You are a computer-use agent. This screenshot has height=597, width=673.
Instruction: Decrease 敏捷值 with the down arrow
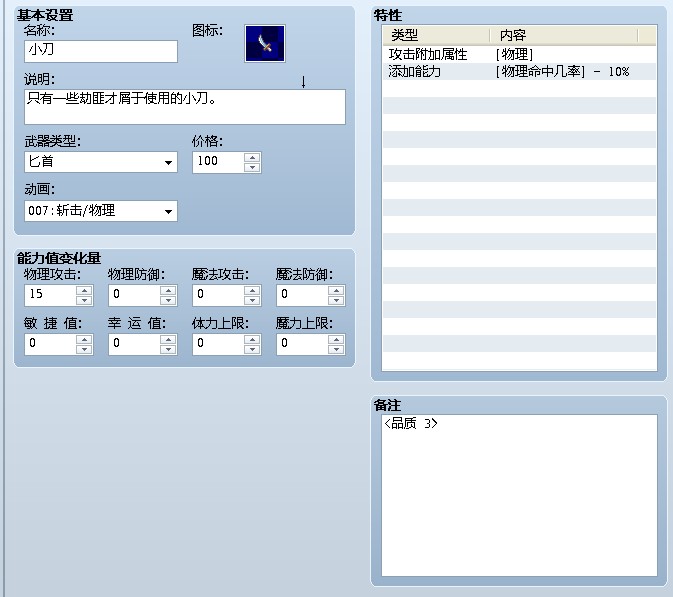[84, 349]
